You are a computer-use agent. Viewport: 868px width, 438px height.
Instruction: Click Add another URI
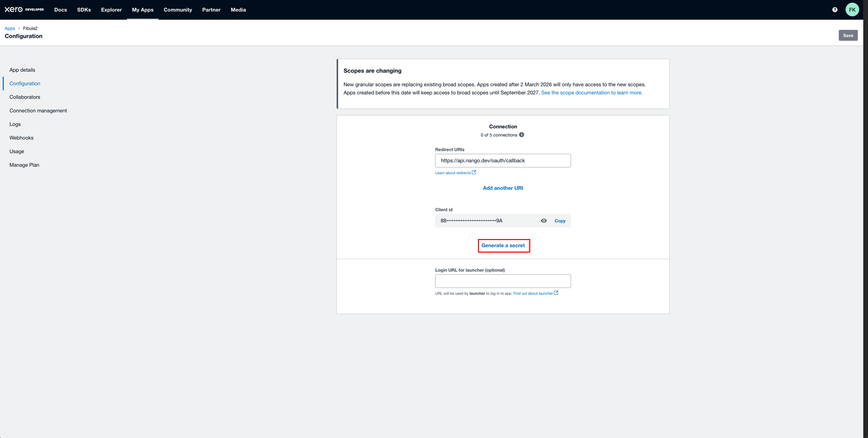point(503,188)
